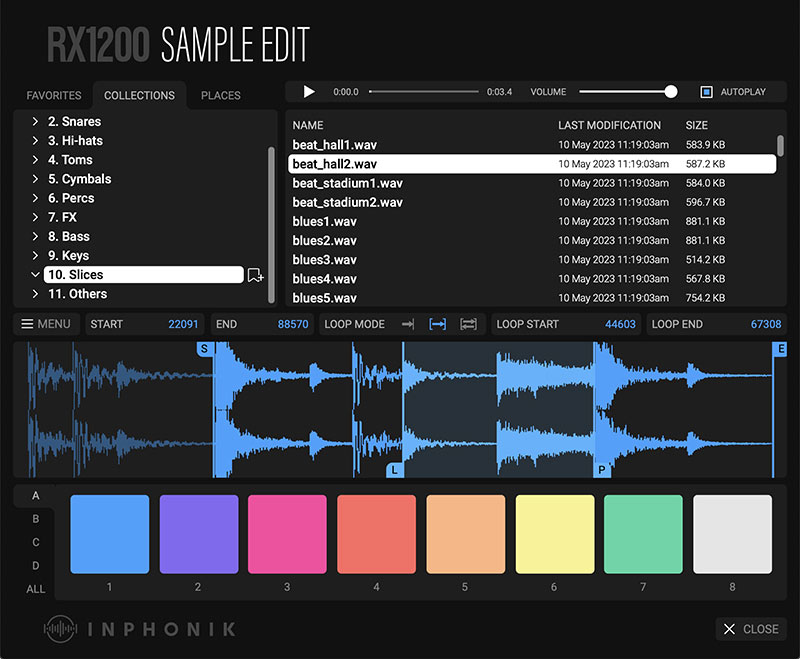Select pad bank A
This screenshot has height=659, width=800.
coord(35,496)
